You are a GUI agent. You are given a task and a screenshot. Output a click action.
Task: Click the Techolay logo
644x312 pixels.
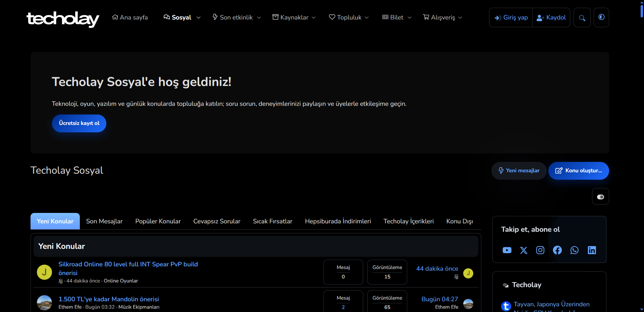pos(63,19)
